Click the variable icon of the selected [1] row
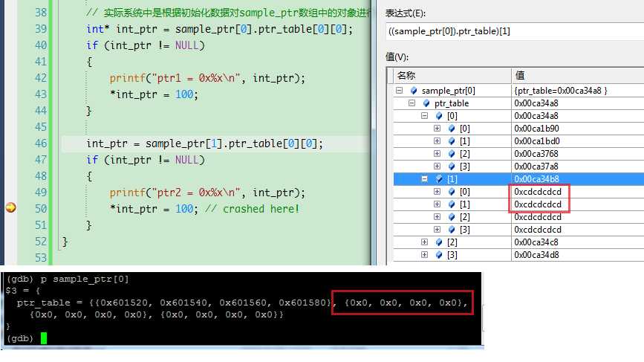The image size is (644, 362). click(439, 178)
